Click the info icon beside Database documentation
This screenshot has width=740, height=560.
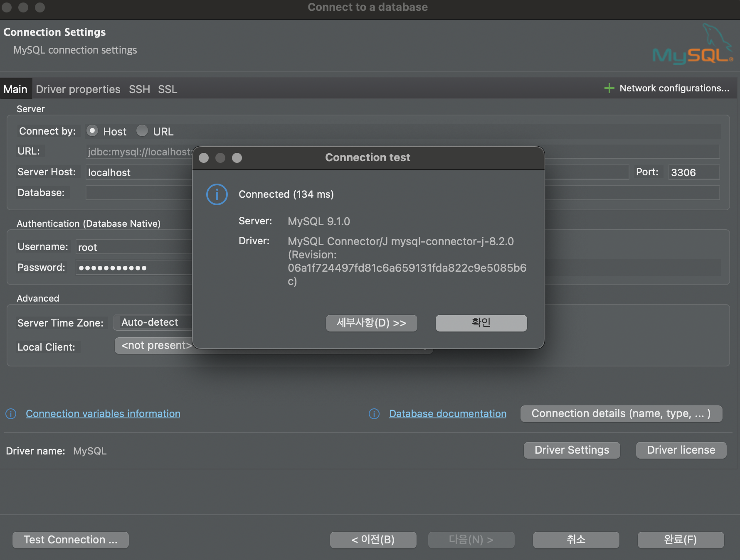tap(374, 414)
